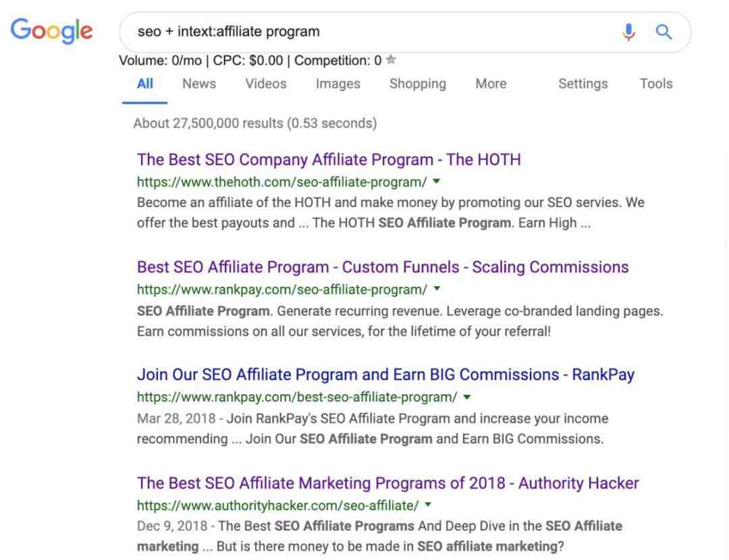Start voice search with the microphone icon
The height and width of the screenshot is (560, 729).
pos(628,32)
